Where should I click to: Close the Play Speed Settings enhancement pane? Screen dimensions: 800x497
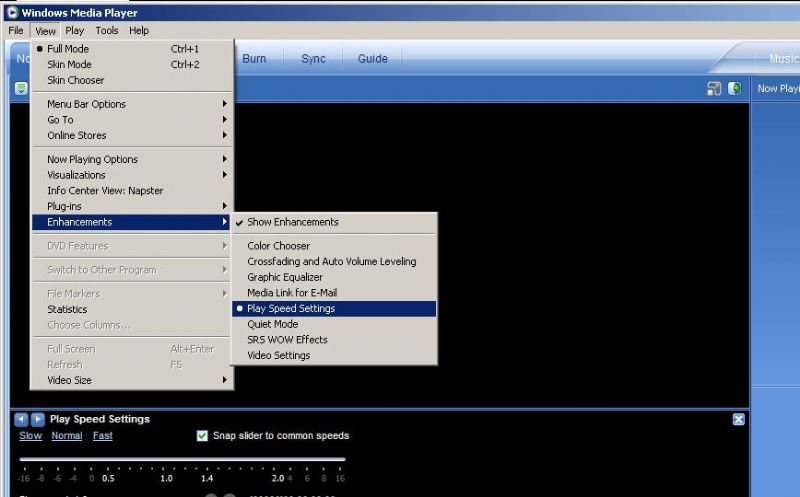(x=738, y=419)
